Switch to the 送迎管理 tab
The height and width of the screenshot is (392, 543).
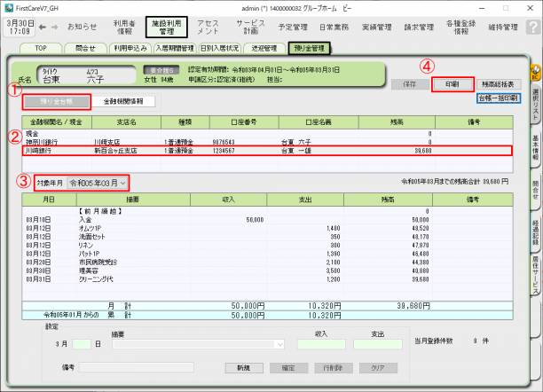tap(260, 48)
